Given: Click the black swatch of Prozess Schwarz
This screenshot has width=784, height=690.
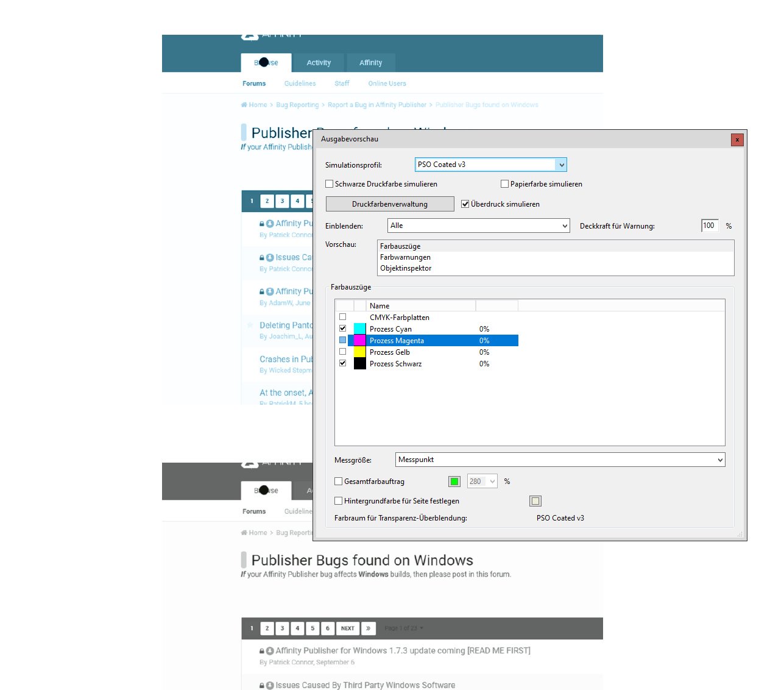Looking at the screenshot, I should pos(360,363).
